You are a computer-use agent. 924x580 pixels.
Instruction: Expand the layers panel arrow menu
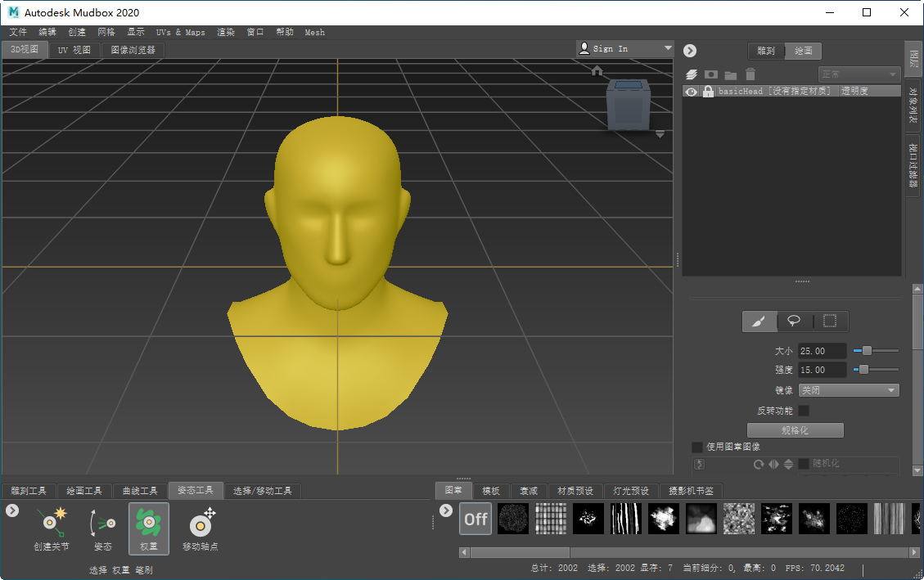click(x=689, y=51)
